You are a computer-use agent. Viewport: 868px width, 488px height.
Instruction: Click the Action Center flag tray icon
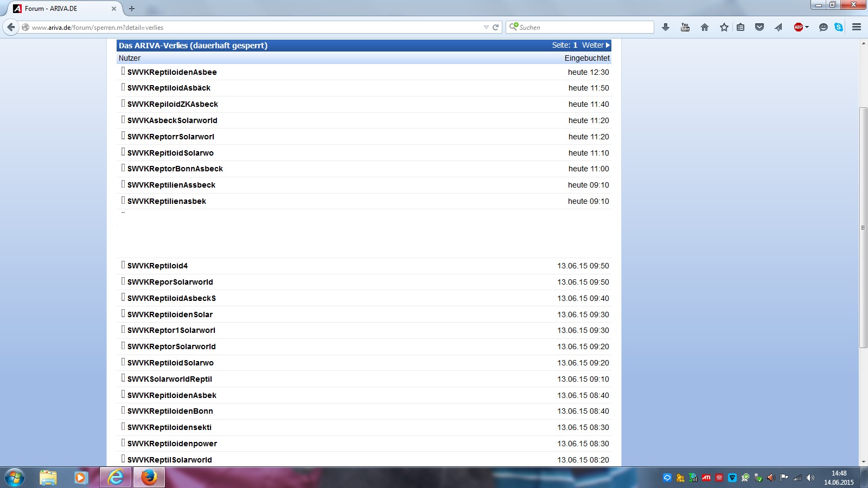coord(784,478)
